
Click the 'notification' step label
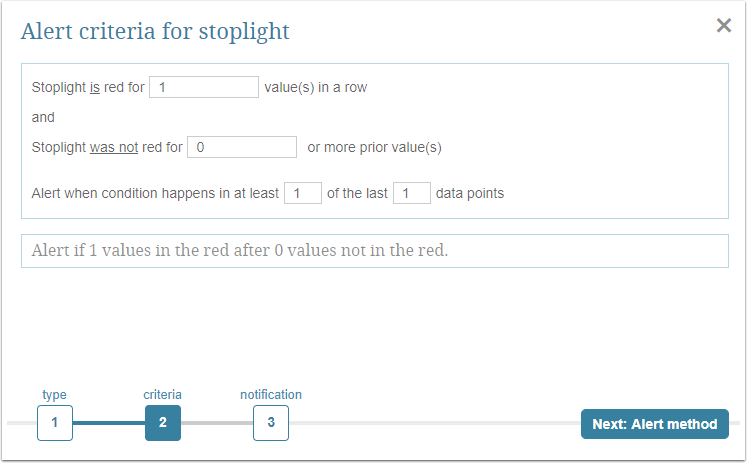coord(271,395)
